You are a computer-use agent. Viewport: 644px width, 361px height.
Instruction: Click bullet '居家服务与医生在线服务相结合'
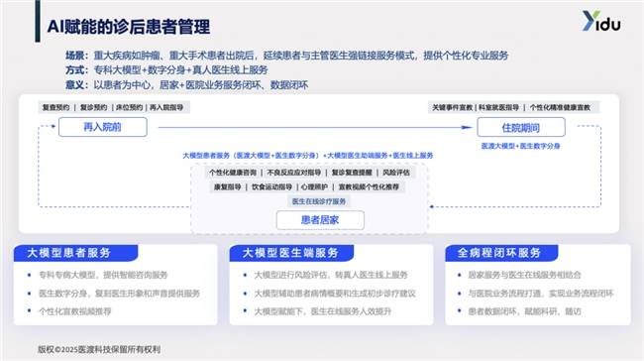524,275
